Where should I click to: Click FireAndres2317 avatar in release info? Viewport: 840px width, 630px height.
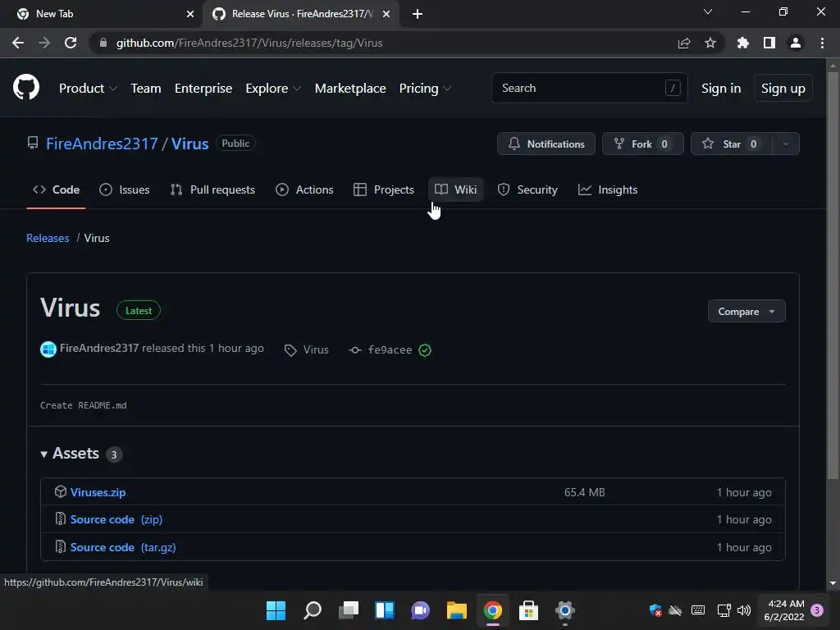tap(48, 349)
